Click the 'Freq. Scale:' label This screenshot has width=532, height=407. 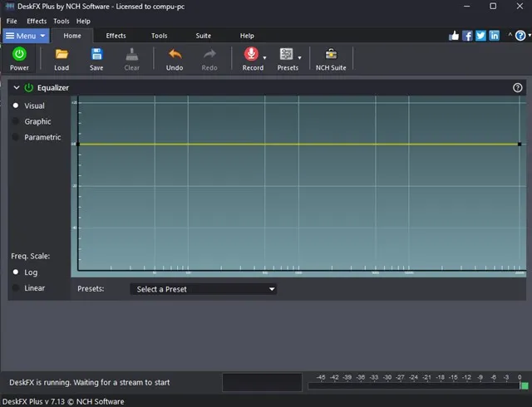tap(31, 256)
